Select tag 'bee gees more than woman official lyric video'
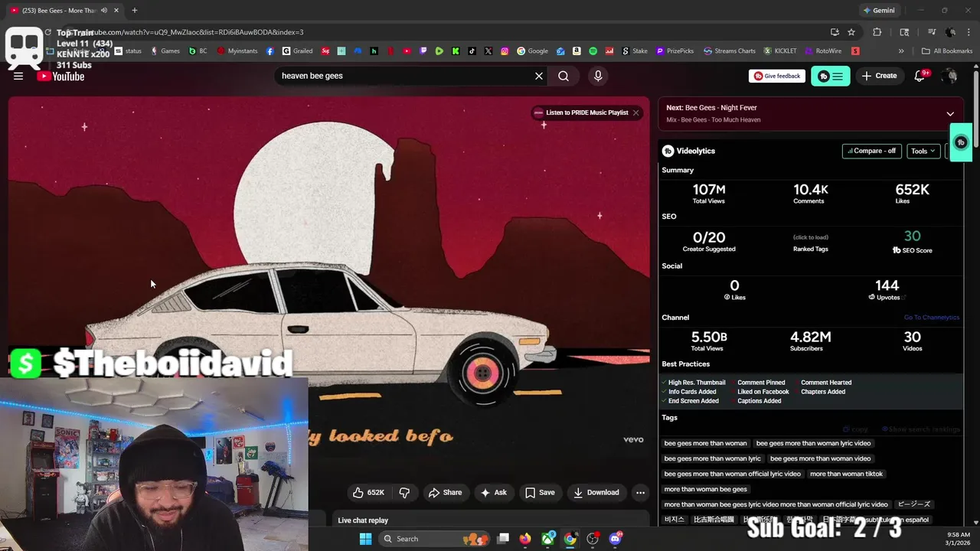 click(x=733, y=474)
